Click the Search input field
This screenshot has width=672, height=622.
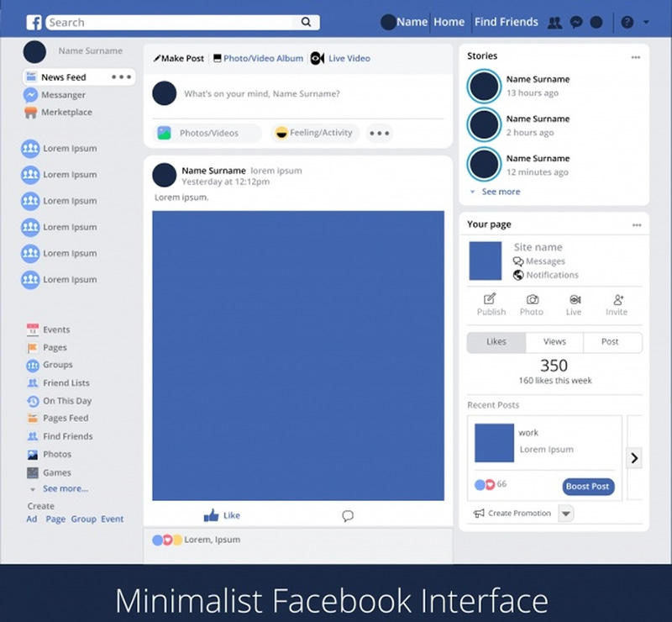[x=176, y=22]
